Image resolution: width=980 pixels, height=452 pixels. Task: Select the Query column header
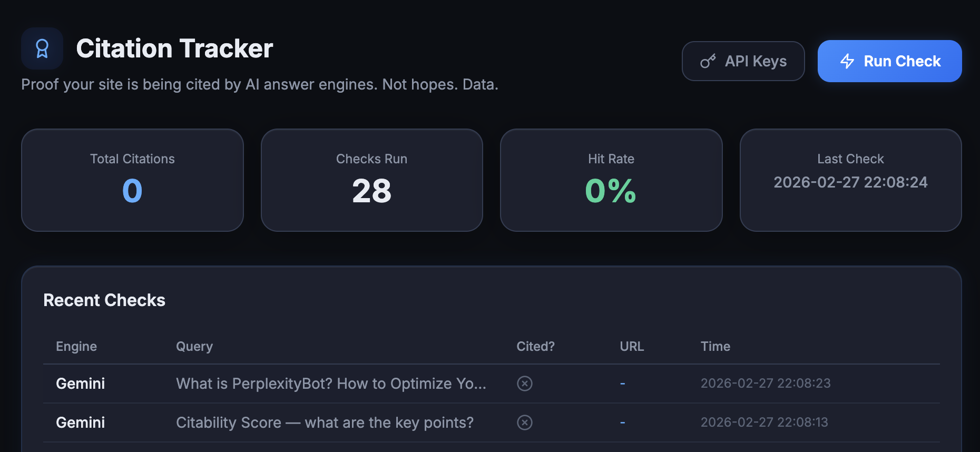click(x=194, y=346)
